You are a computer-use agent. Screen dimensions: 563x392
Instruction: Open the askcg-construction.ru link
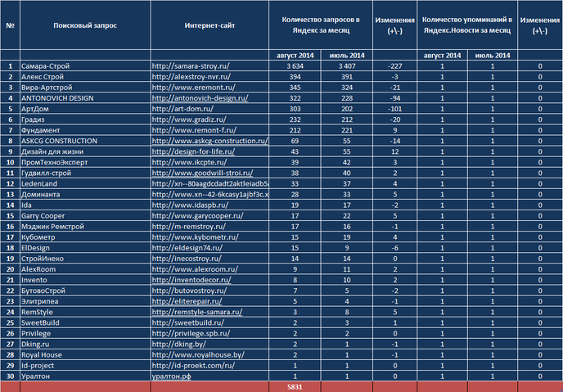pos(210,141)
